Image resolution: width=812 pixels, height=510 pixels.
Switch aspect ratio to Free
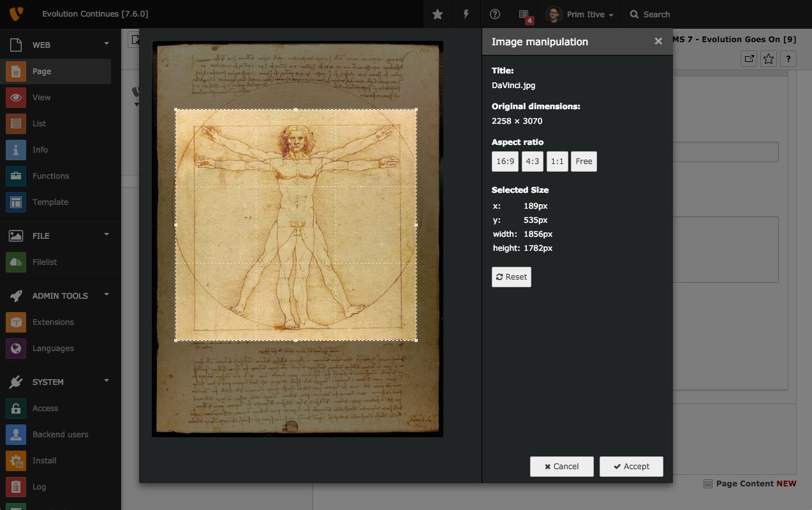click(x=584, y=161)
